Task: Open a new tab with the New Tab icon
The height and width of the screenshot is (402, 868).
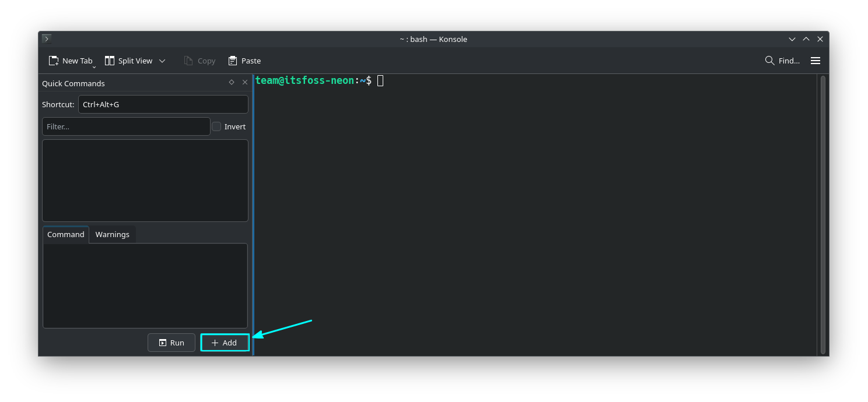Action: pos(53,60)
